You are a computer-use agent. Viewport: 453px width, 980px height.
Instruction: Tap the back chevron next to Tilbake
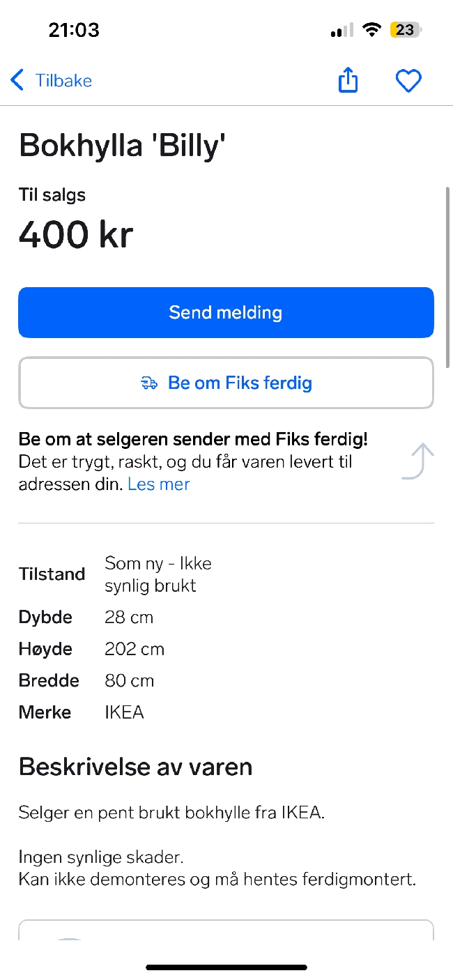(x=17, y=79)
